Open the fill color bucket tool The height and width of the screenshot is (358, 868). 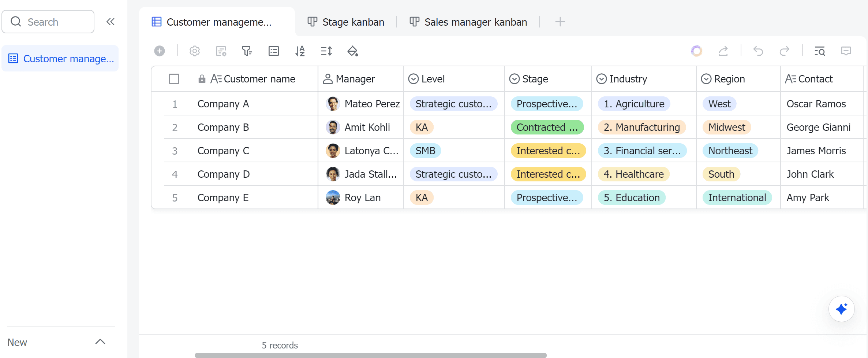click(x=352, y=51)
